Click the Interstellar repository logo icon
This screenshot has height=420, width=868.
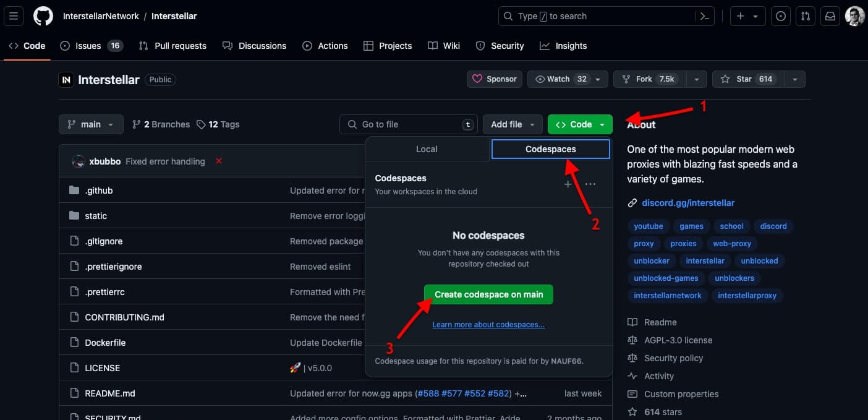click(x=66, y=79)
